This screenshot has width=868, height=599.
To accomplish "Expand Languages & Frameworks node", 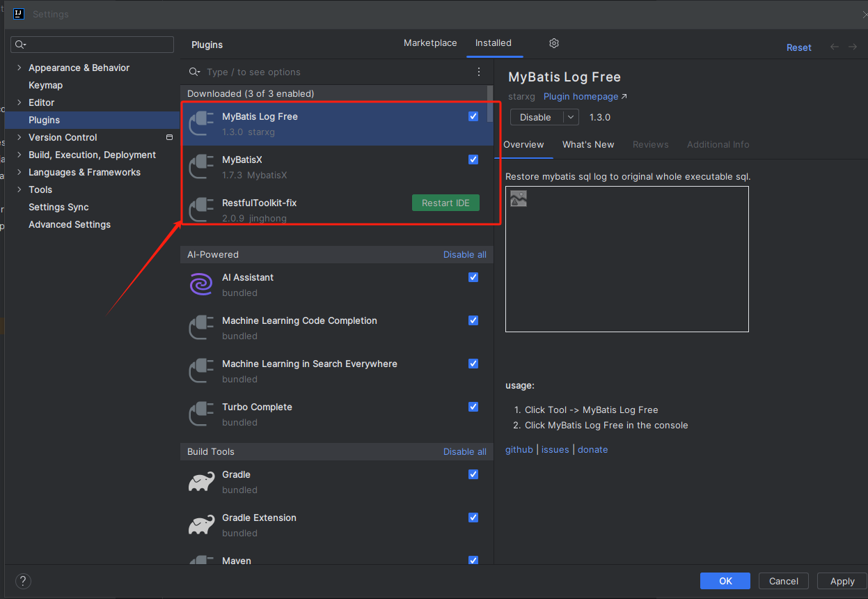I will pos(19,172).
